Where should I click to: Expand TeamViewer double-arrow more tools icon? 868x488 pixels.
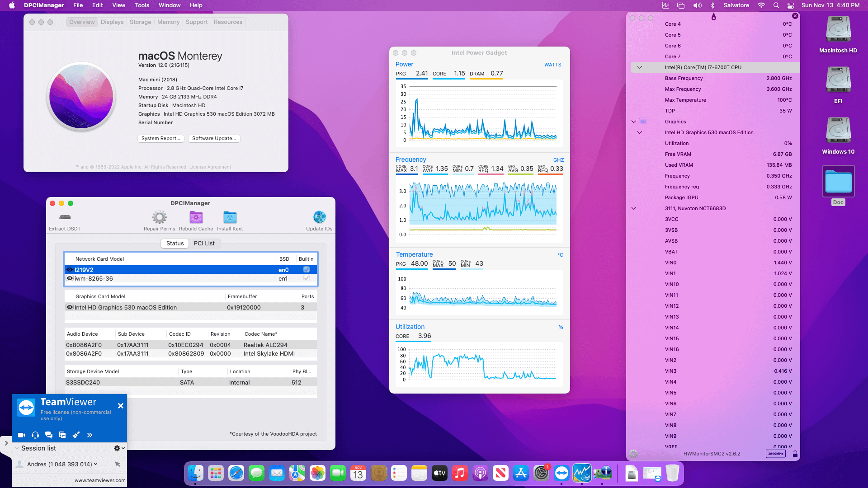pos(90,435)
